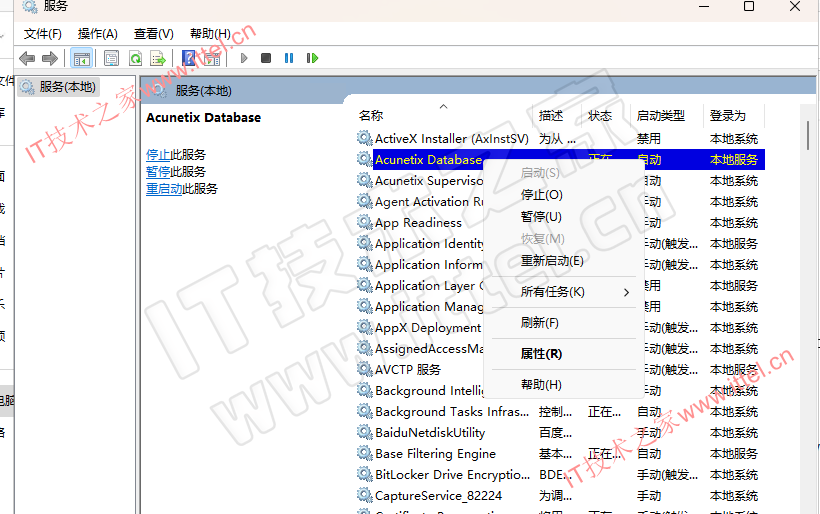The height and width of the screenshot is (514, 820).
Task: Select the AppX Deployment service
Action: (x=428, y=328)
